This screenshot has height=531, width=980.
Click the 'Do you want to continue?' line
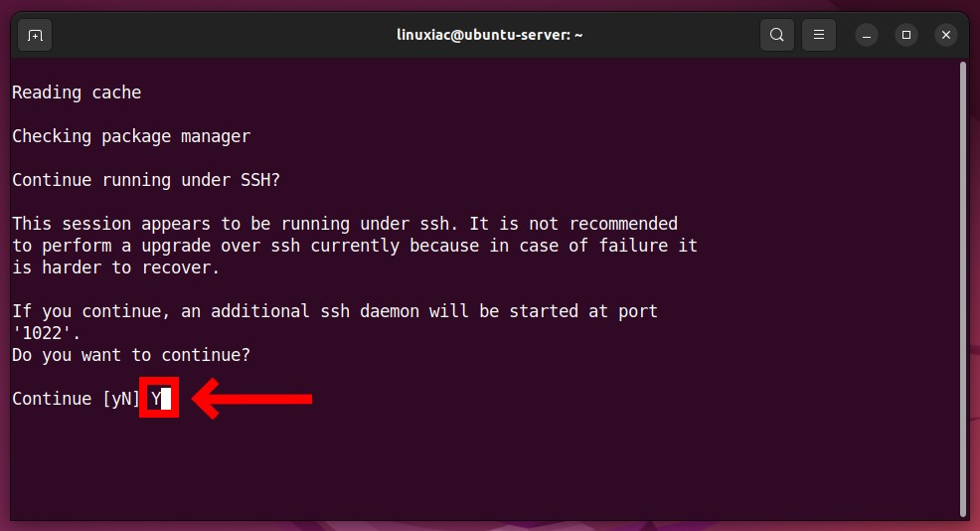coord(131,355)
